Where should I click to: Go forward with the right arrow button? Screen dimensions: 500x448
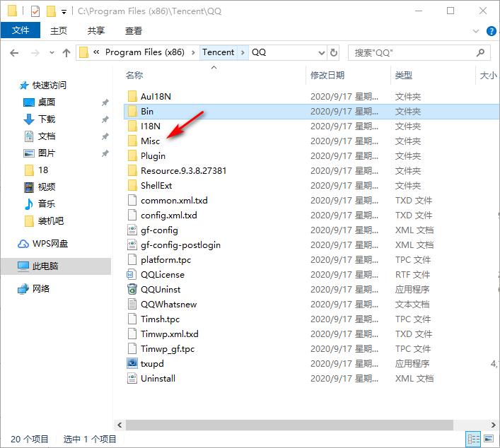point(35,52)
